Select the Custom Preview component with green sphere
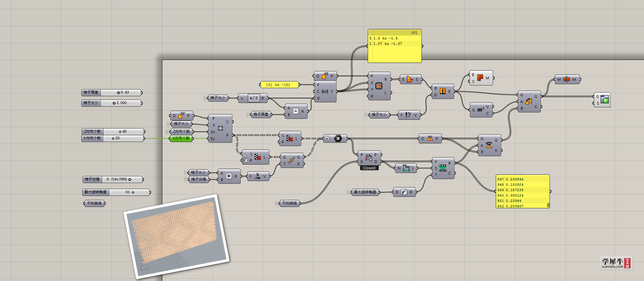 tap(602, 100)
